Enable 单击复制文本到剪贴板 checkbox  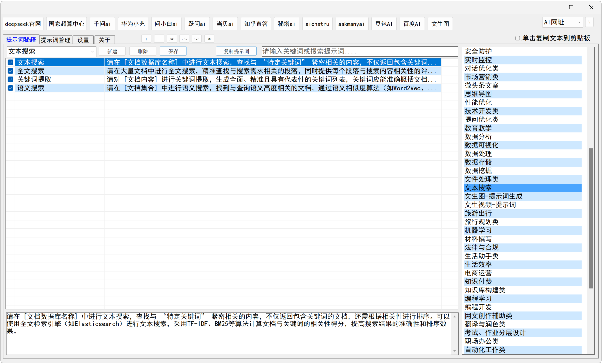518,38
